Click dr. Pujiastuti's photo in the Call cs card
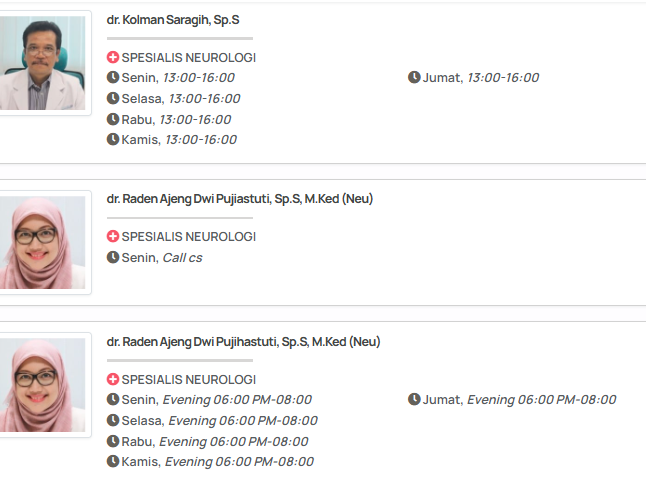This screenshot has height=478, width=646. (40, 242)
